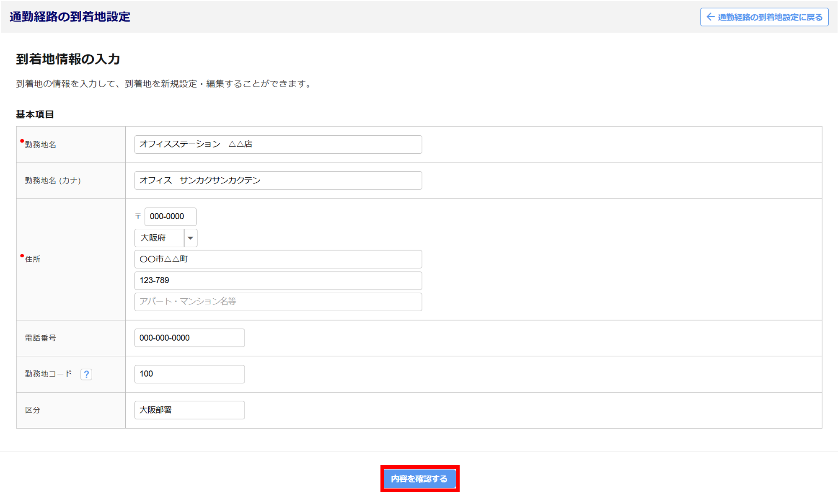Click the 到着地情報の入力 heading
838x504 pixels.
point(68,59)
